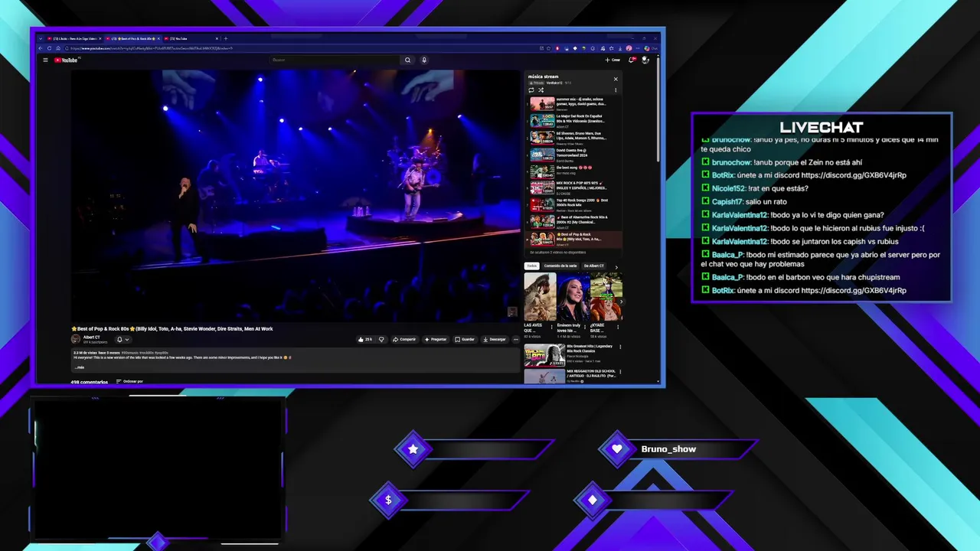Open playlist panel three-dot options
980x551 pixels.
pyautogui.click(x=616, y=90)
